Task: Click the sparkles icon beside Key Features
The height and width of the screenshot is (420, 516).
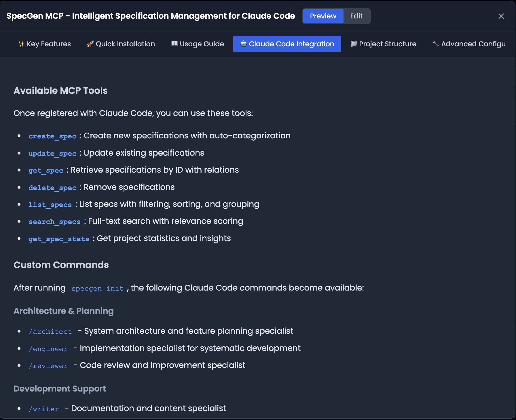Action: tap(21, 44)
